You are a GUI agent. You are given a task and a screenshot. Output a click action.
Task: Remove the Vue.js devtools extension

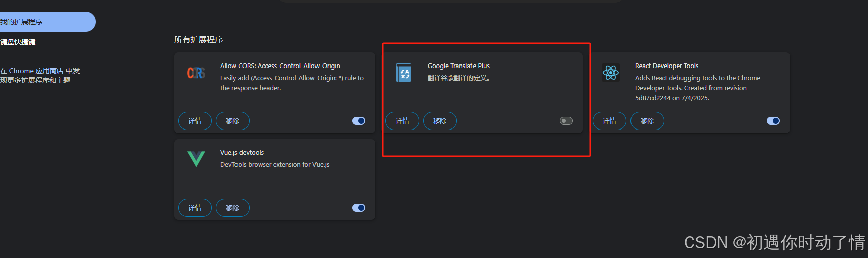click(x=232, y=208)
